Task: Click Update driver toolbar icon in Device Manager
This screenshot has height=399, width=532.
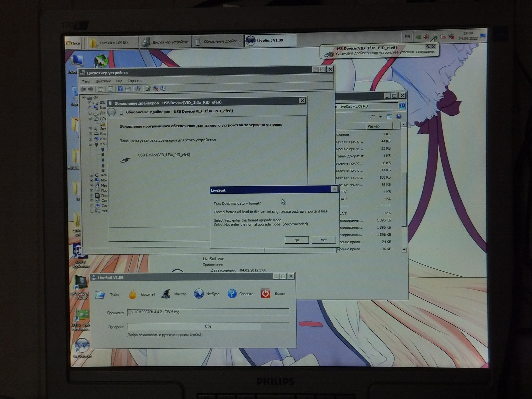Action: coord(148,89)
